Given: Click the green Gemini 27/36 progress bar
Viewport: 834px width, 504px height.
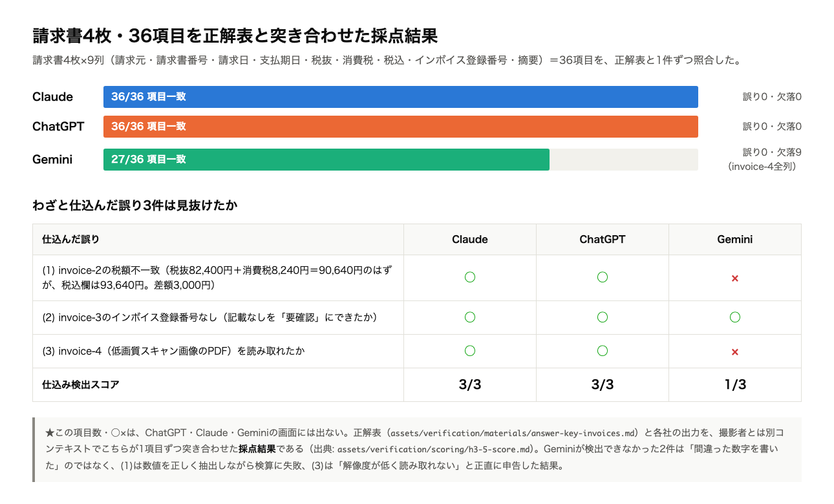Looking at the screenshot, I should [326, 160].
